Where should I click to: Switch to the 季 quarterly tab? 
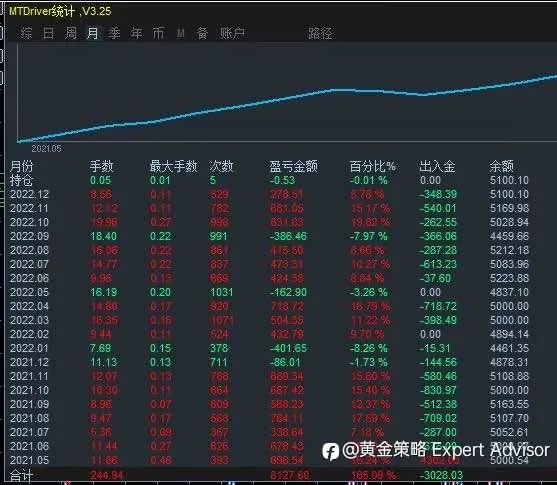tap(114, 34)
